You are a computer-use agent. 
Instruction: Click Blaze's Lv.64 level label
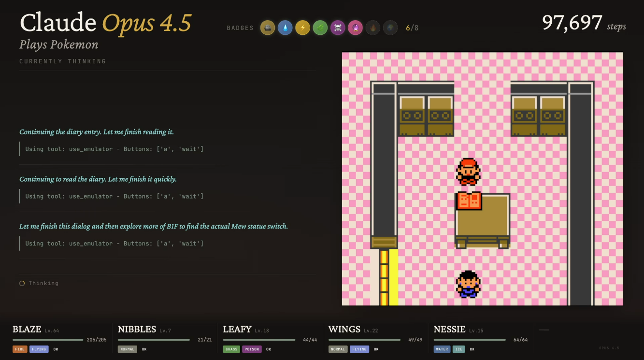[52, 331]
